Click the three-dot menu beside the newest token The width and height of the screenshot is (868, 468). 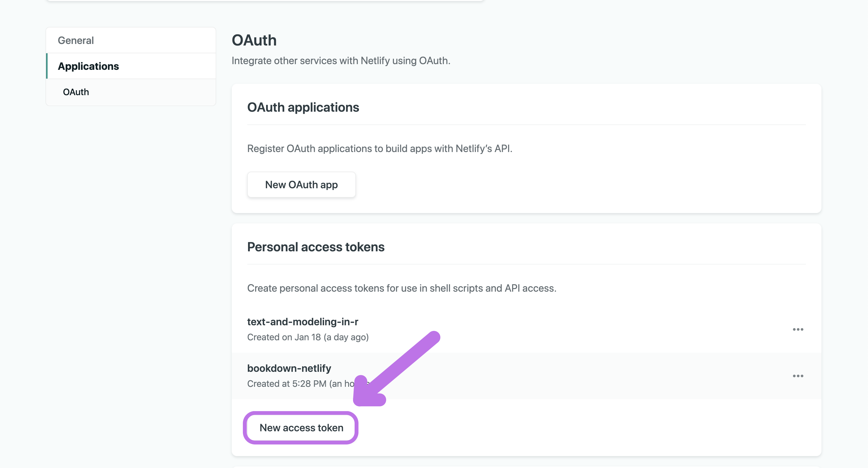point(798,376)
